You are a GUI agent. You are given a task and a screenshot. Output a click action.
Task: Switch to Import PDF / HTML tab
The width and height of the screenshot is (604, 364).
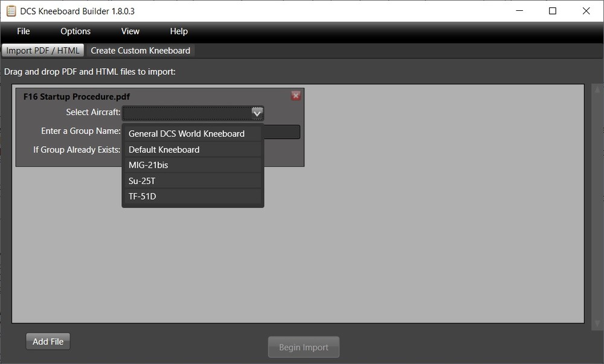[43, 51]
